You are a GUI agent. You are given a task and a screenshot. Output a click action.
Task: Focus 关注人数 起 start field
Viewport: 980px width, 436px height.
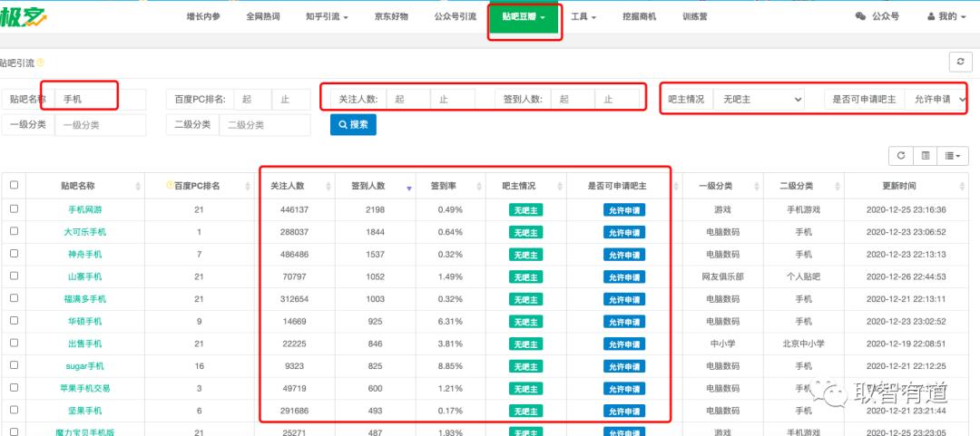pos(408,100)
